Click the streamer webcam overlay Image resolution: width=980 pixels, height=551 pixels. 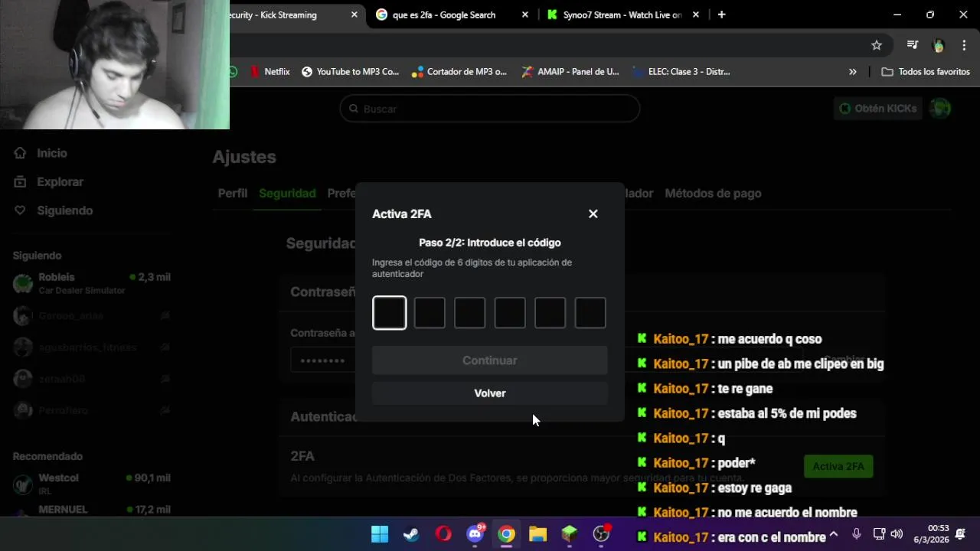115,64
